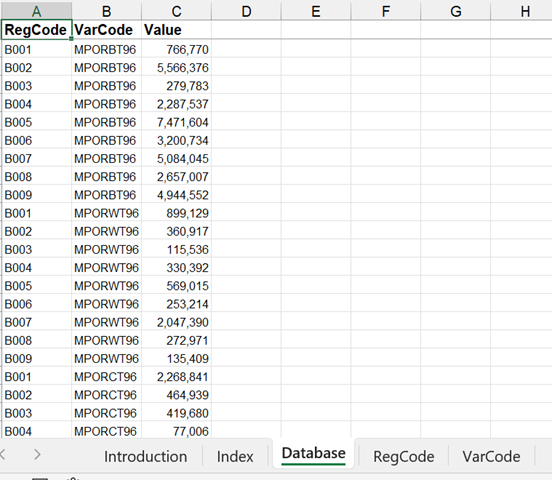
Task: Select the cell containing 2,268,841
Action: click(176, 376)
